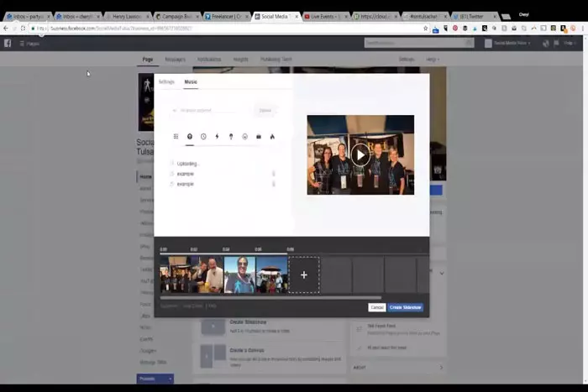Bookmark page with the star icon

(425, 28)
